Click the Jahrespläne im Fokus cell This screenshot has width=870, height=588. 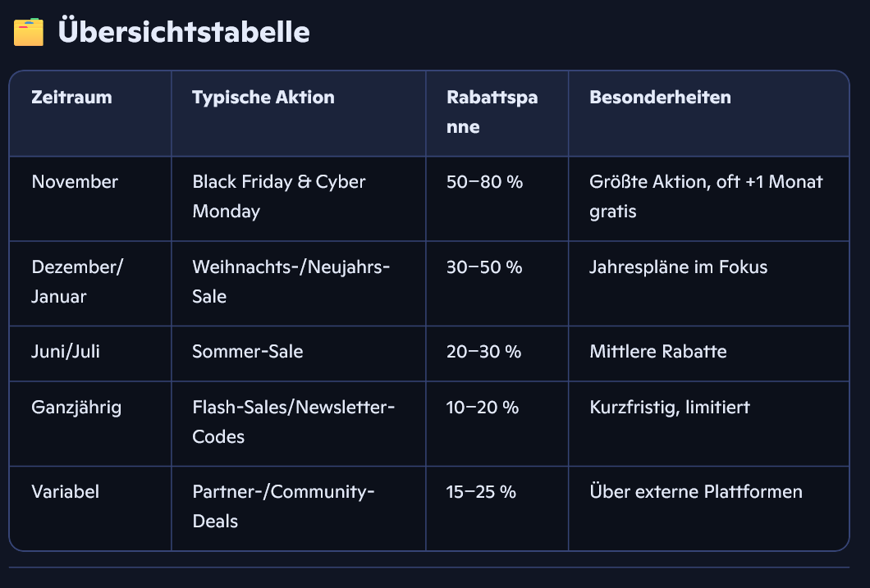coord(678,267)
